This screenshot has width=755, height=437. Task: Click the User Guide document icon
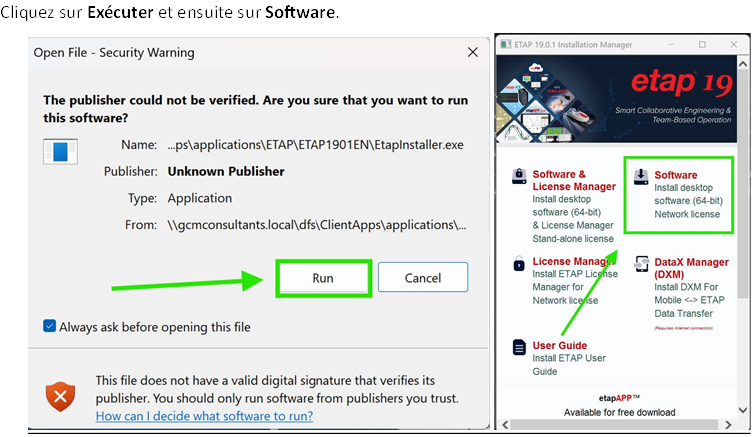click(x=519, y=347)
